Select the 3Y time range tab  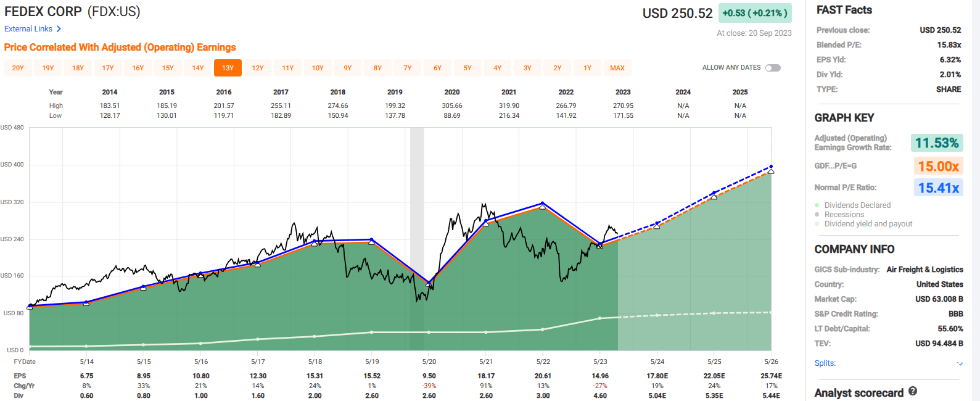tap(527, 68)
